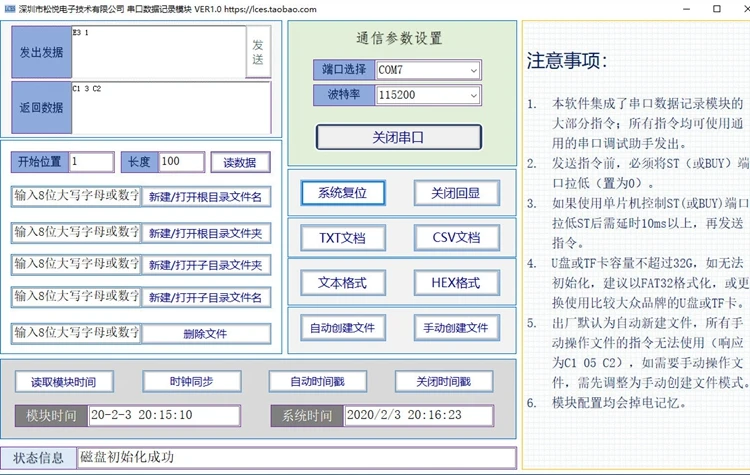This screenshot has width=750, height=475.
Task: Click the 注意事项 heading text
Action: pyautogui.click(x=567, y=61)
